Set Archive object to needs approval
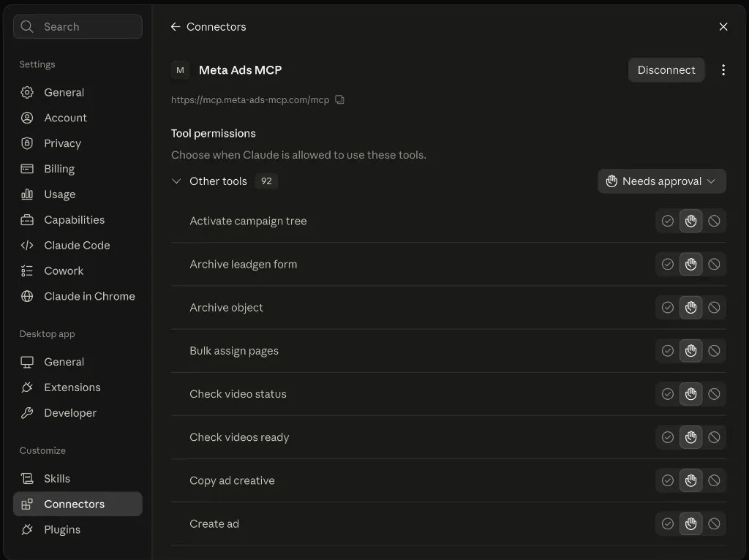Viewport: 749px width, 560px height. [690, 308]
